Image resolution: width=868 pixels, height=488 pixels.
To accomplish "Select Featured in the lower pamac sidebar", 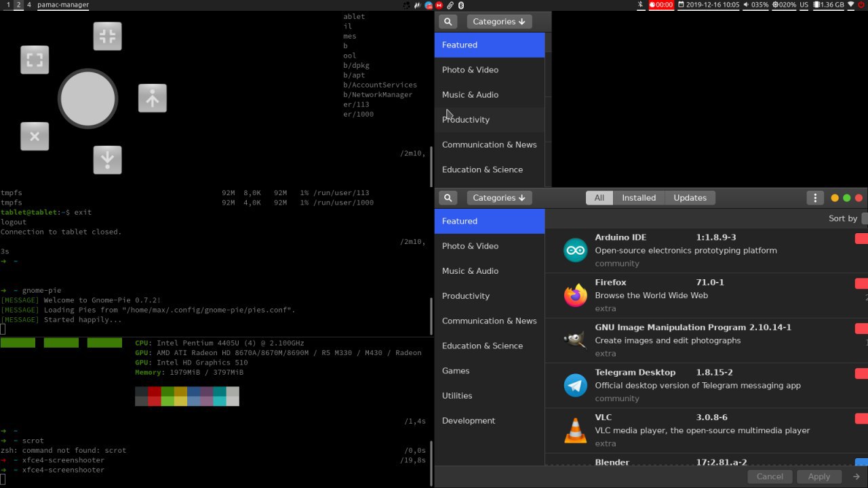I will click(x=490, y=221).
